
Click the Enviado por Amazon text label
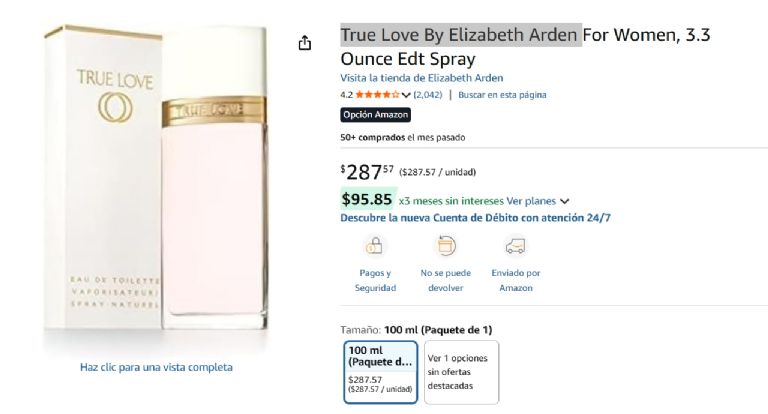point(515,280)
